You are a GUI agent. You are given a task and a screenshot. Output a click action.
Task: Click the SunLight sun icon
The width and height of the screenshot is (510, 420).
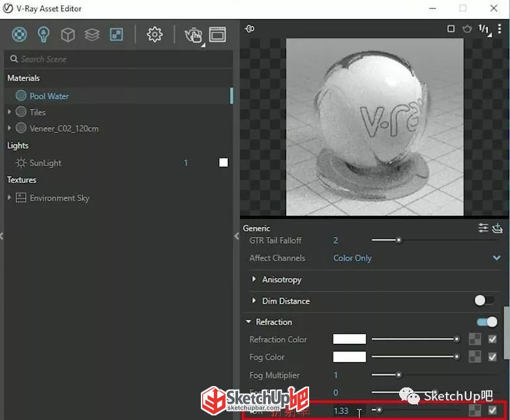21,162
